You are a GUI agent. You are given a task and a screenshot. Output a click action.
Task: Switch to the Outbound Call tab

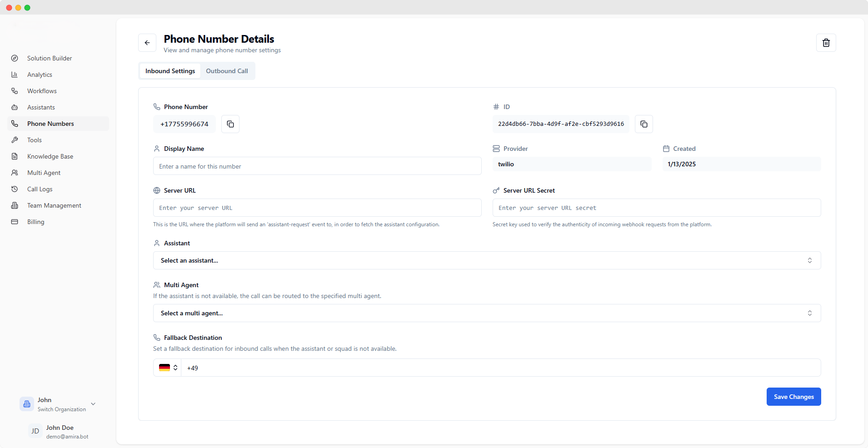(x=227, y=71)
